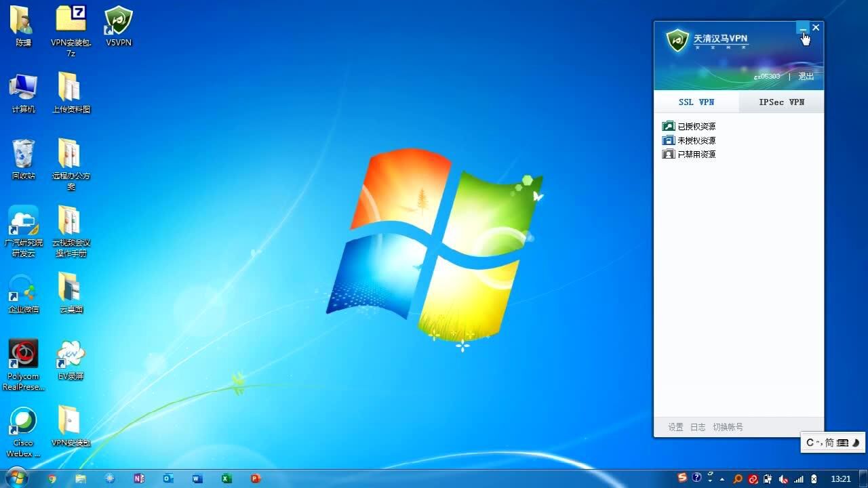Switch to the IPSec VPN tab
868x488 pixels.
click(x=781, y=102)
